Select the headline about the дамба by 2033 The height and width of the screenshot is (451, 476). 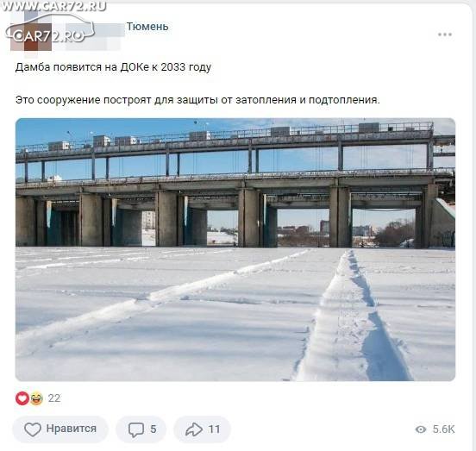click(x=113, y=67)
